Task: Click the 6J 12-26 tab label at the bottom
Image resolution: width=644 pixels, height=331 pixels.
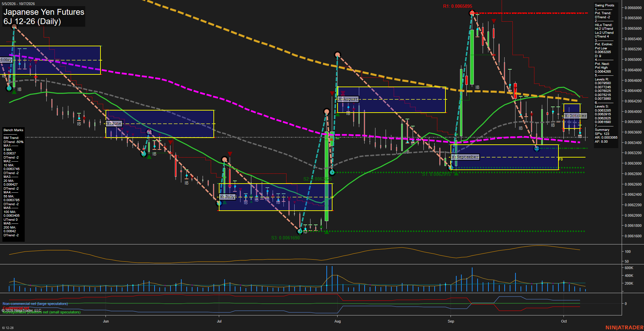Action: tap(8, 328)
